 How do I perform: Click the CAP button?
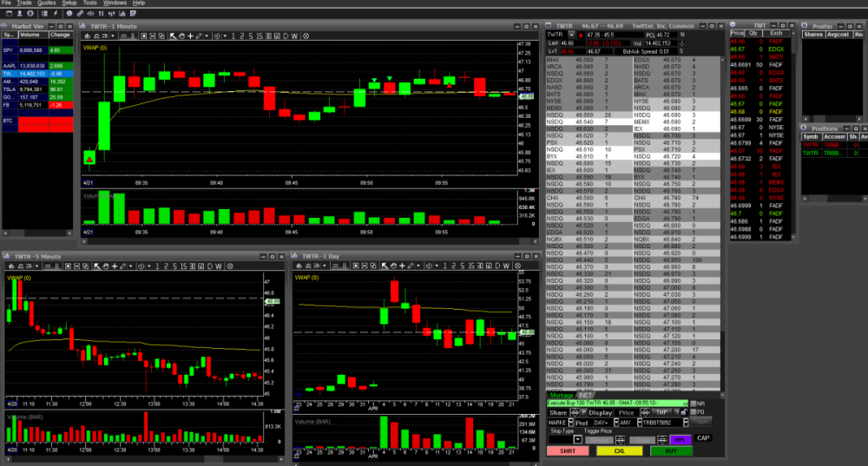tap(703, 437)
